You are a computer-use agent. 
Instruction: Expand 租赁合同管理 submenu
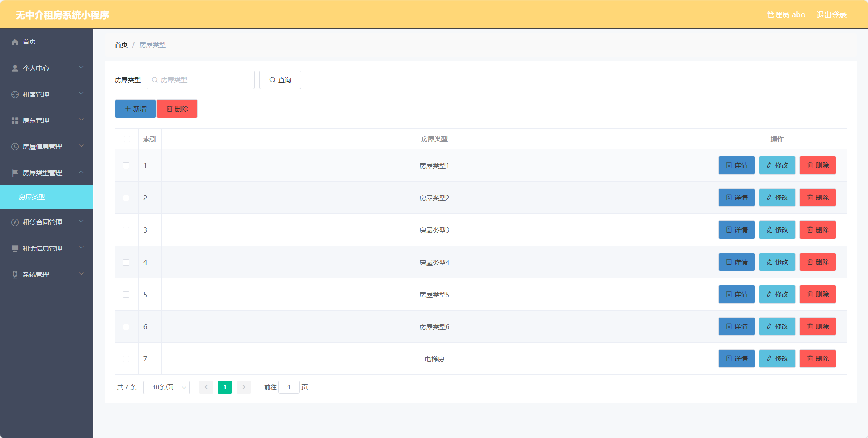coord(47,222)
